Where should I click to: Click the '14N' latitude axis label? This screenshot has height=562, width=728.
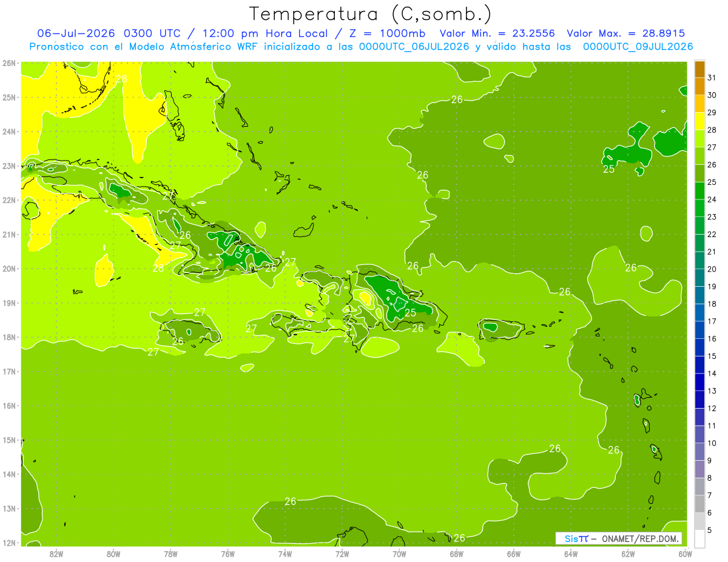pos(9,474)
